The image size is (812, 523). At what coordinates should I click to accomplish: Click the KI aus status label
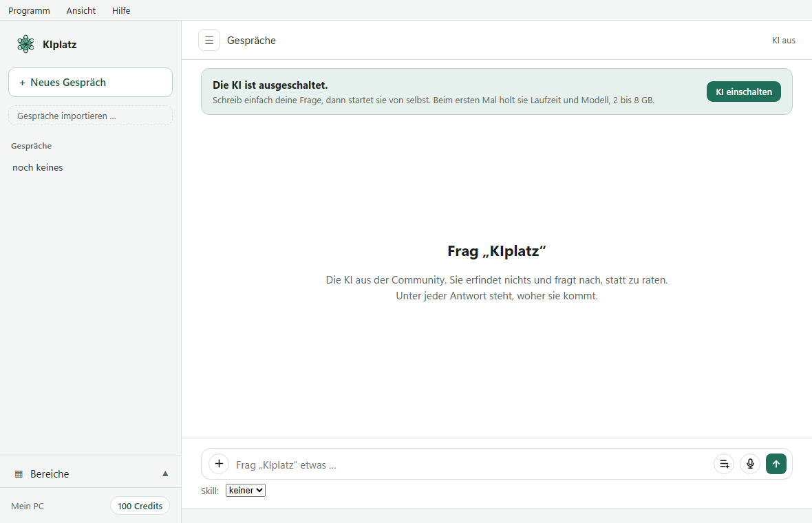[x=784, y=41]
